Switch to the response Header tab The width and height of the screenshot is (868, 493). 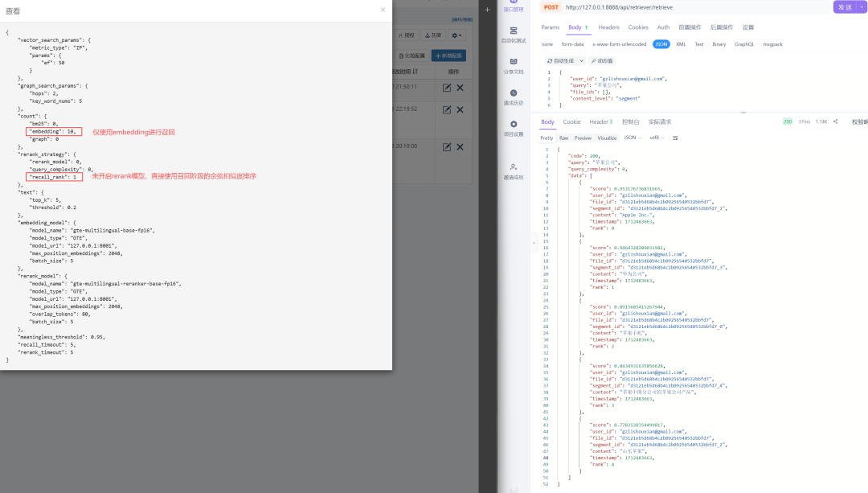click(x=600, y=122)
